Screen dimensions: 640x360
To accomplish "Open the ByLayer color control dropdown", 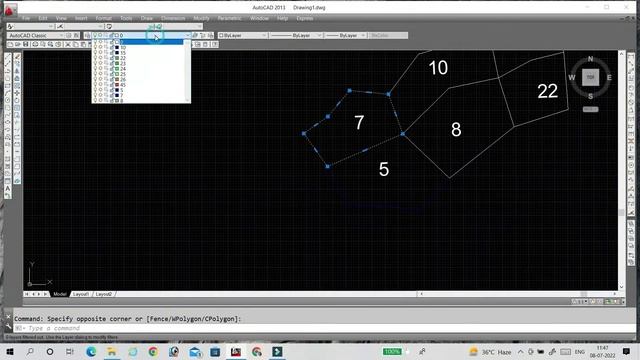I will click(242, 36).
